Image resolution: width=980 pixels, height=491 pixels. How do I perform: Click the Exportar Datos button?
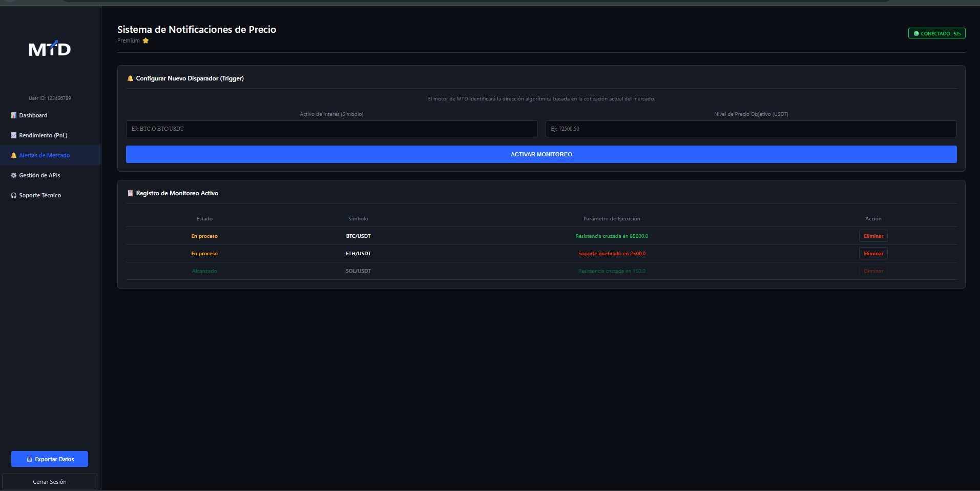point(50,459)
